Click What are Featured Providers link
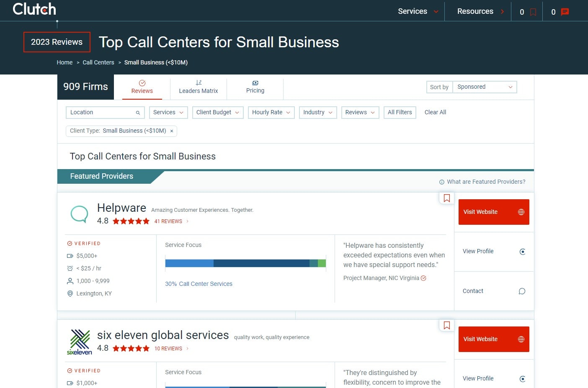This screenshot has height=388, width=588. 486,182
